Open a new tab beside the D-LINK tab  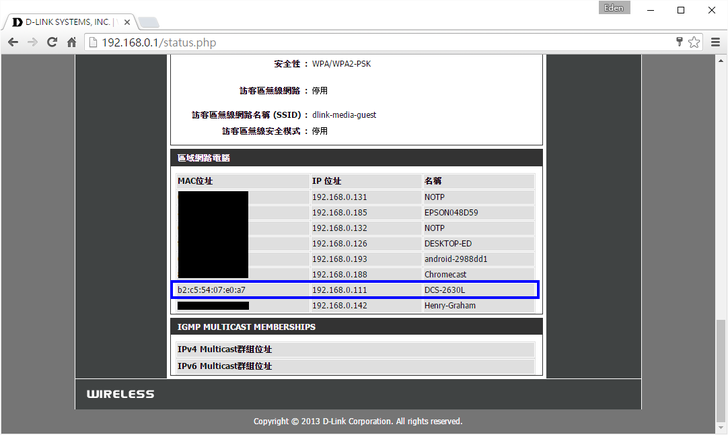coord(149,22)
